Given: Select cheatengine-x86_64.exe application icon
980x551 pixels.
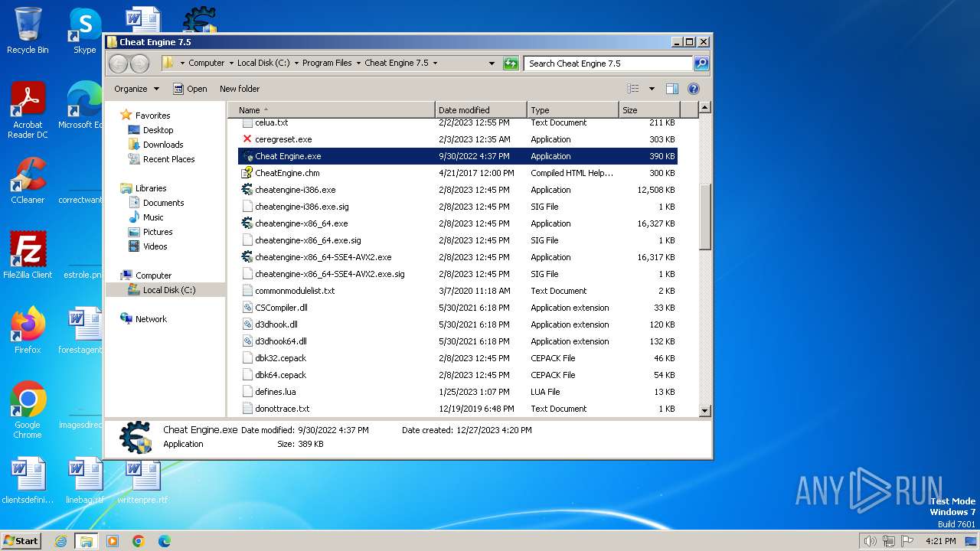Looking at the screenshot, I should (247, 223).
